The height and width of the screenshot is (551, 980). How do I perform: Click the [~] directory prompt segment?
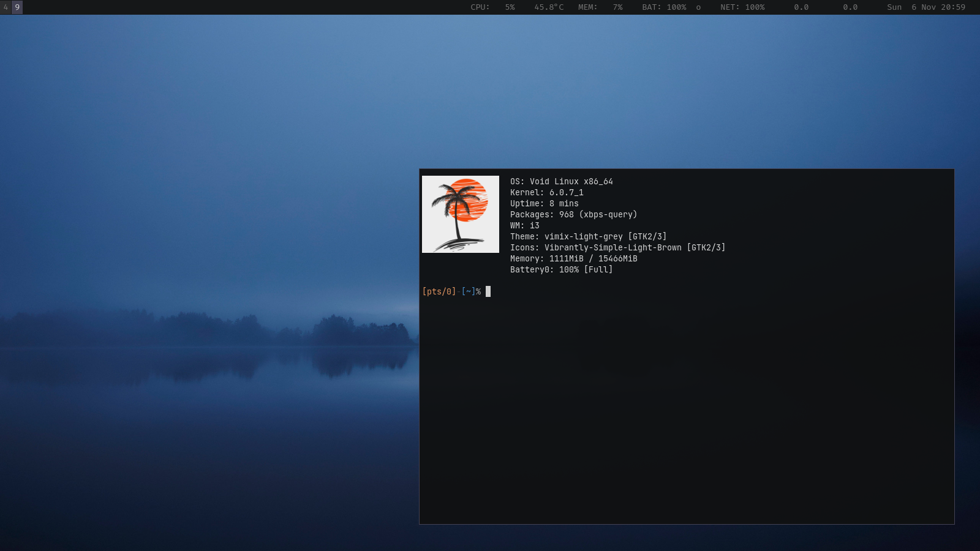(x=468, y=291)
